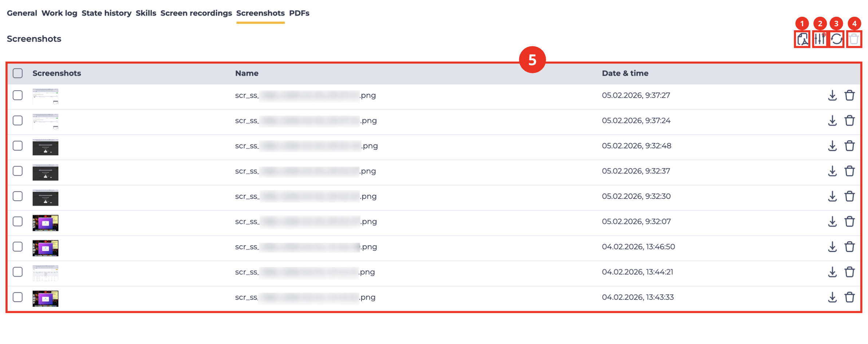Delete screenshot from 05.02.2026, 9:32:30
Image resolution: width=868 pixels, height=344 pixels.
pos(850,196)
